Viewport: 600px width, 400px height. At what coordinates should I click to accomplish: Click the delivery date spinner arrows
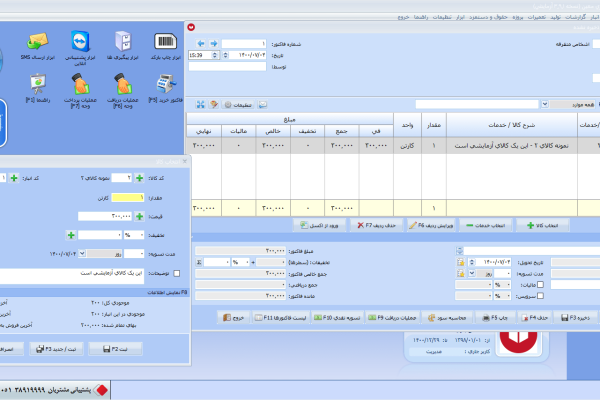point(472,262)
